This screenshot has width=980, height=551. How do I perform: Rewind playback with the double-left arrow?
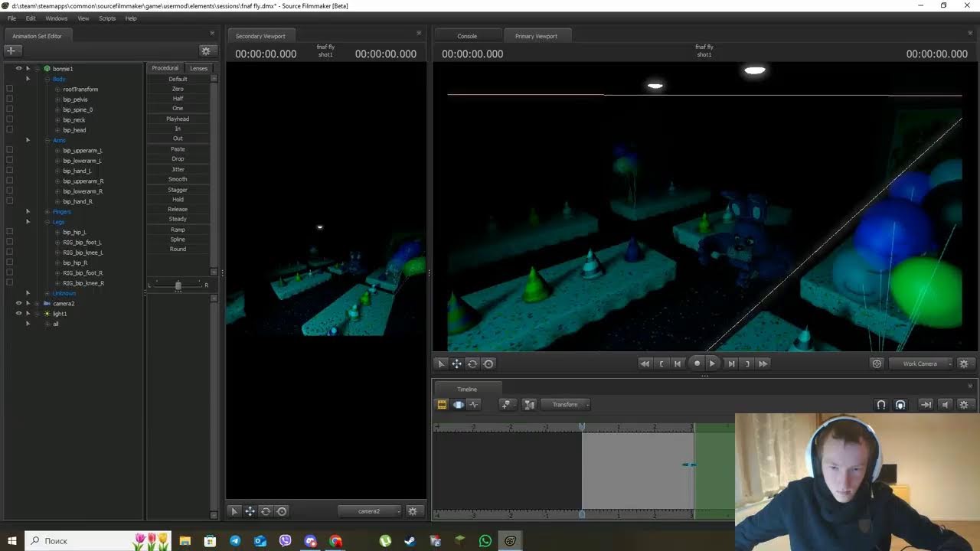(x=645, y=364)
